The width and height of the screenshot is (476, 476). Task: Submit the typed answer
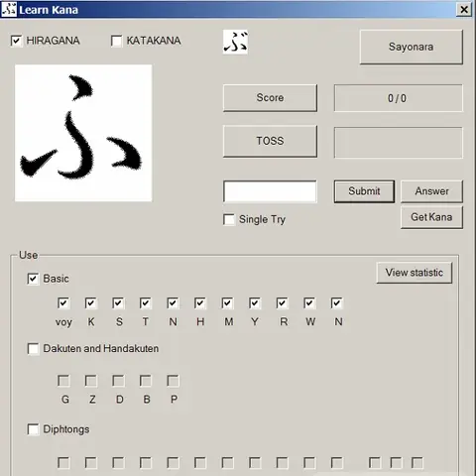pyautogui.click(x=364, y=191)
